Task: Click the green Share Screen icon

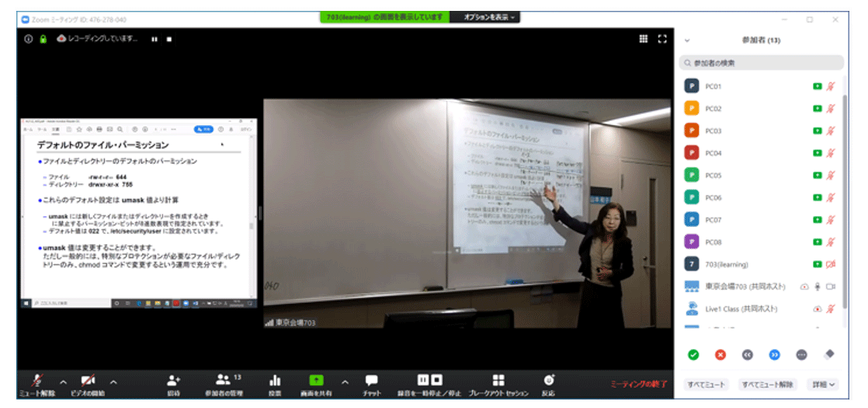Action: click(316, 379)
